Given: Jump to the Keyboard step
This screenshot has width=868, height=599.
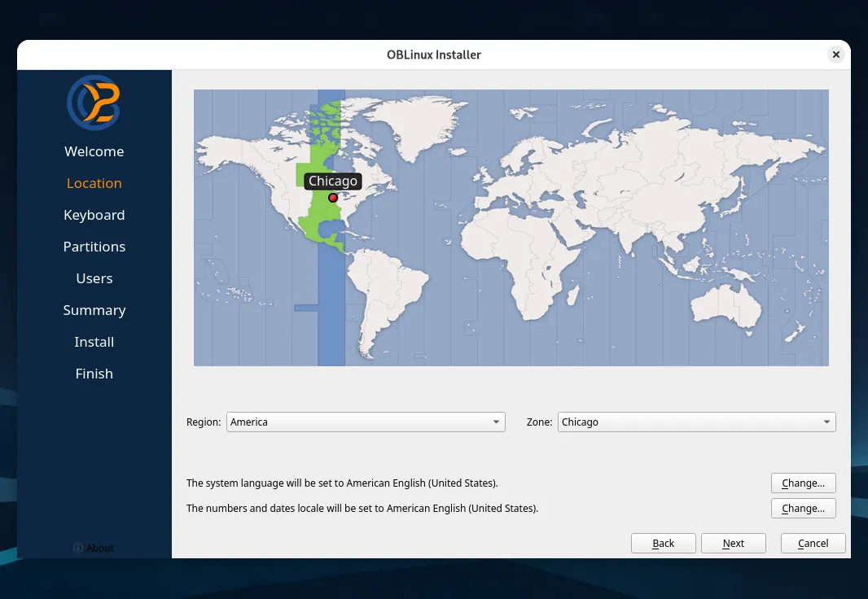Looking at the screenshot, I should pyautogui.click(x=94, y=215).
